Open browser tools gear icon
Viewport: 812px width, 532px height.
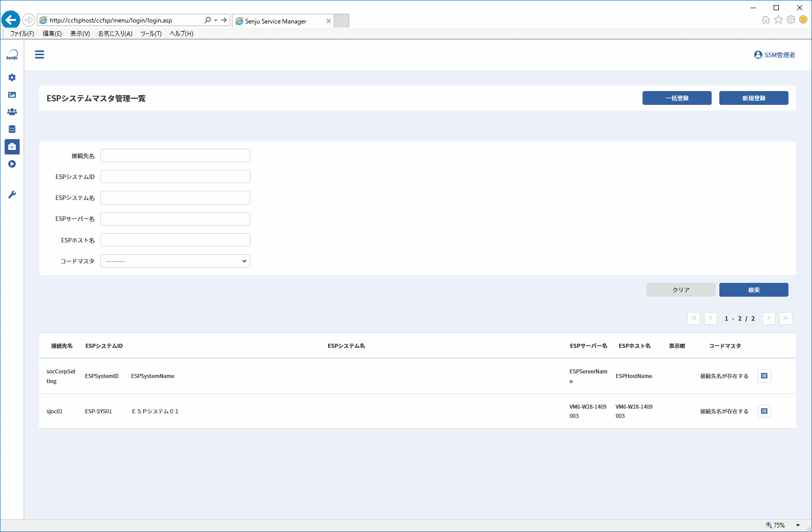(791, 20)
